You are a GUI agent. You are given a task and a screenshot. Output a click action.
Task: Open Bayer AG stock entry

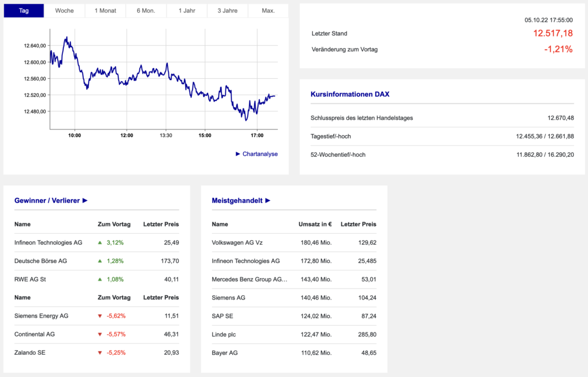[224, 352]
